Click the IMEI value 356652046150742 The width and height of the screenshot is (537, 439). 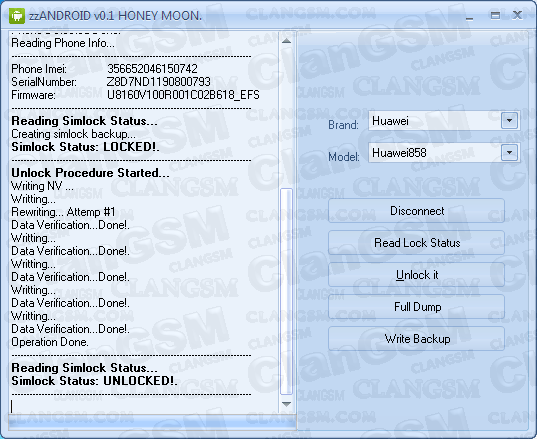coord(152,69)
